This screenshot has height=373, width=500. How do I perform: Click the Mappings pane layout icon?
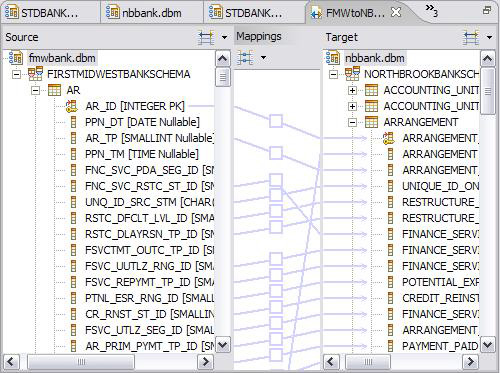pos(245,58)
